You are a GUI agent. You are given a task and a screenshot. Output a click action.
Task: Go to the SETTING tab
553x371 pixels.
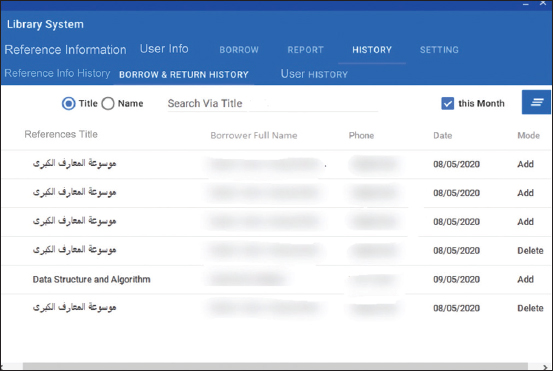pyautogui.click(x=439, y=50)
